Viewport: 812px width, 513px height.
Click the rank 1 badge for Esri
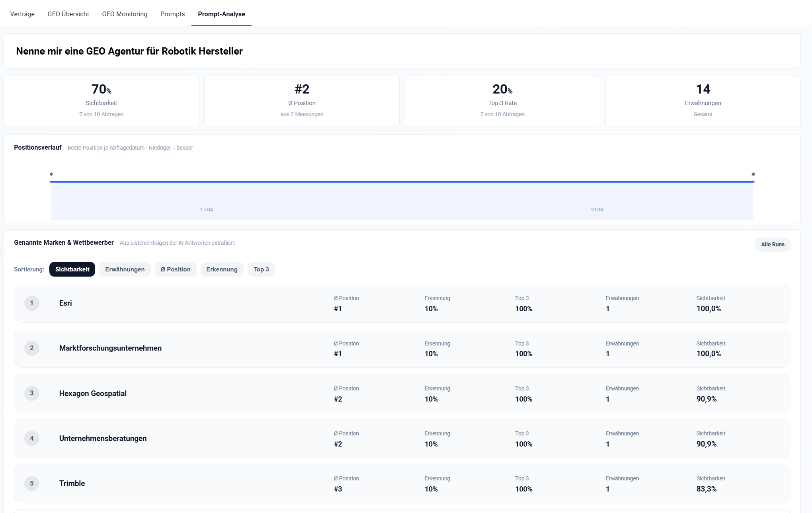32,303
